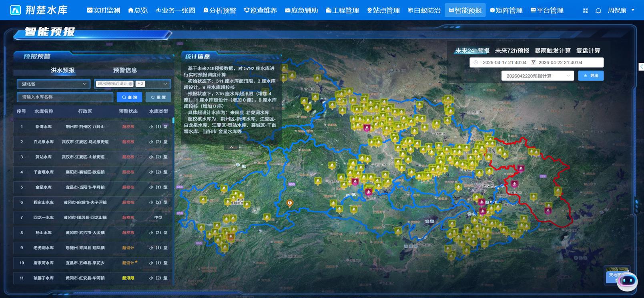Click the start date 2026-04-17 21:40:04
This screenshot has height=298, width=644.
point(504,62)
